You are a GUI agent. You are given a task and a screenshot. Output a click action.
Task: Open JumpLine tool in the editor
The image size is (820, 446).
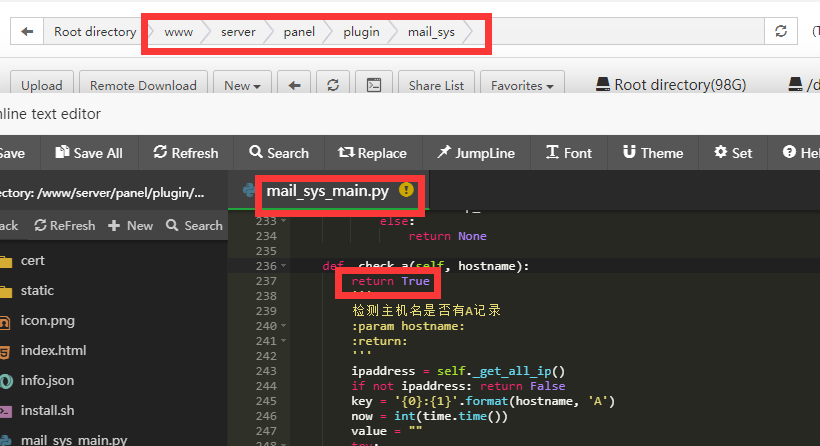pyautogui.click(x=475, y=153)
